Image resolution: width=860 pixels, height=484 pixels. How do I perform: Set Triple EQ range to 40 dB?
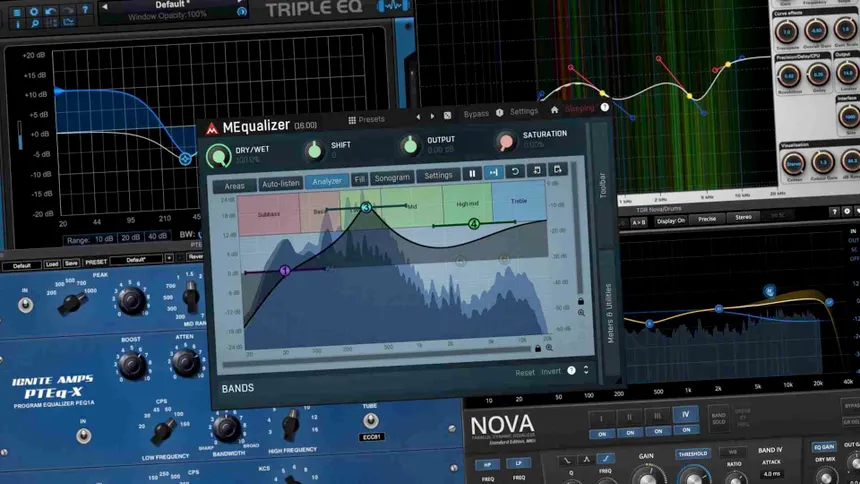click(157, 237)
